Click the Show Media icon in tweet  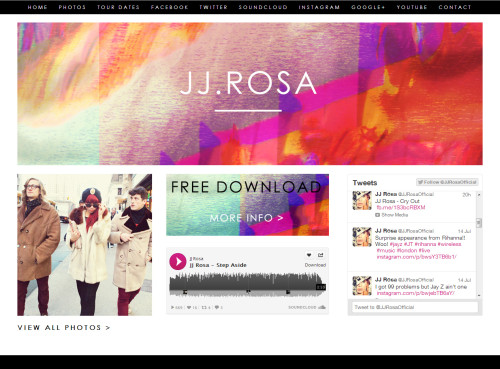tap(378, 215)
